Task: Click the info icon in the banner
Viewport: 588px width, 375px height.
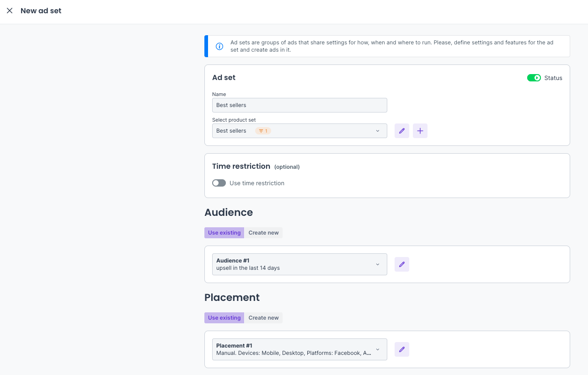Action: (x=219, y=46)
